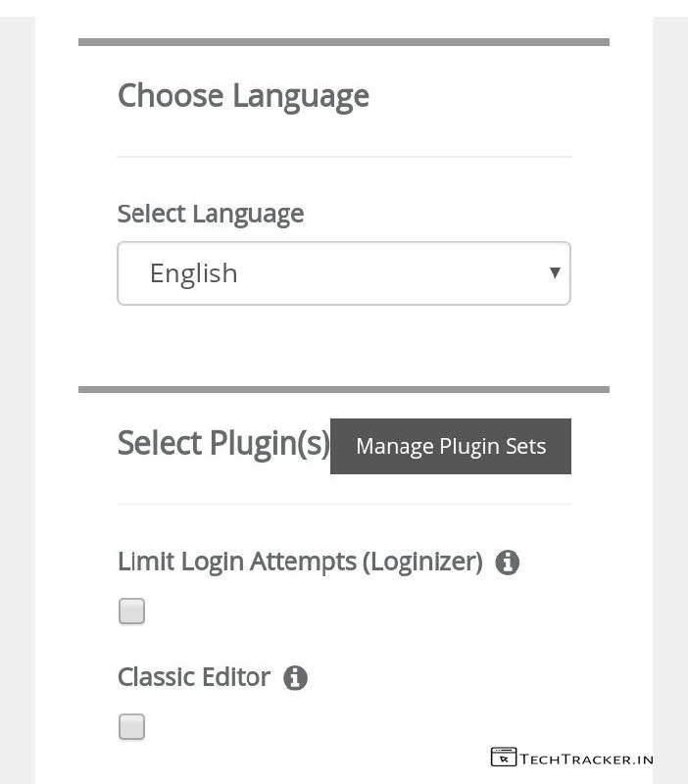Click the thick gray bar above Choose Language
This screenshot has height=784, width=688.
343,42
